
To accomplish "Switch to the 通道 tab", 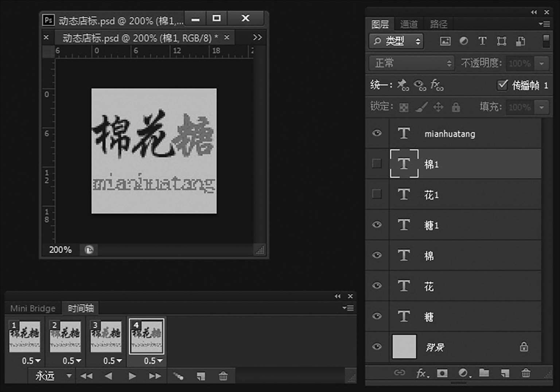I will click(x=409, y=24).
